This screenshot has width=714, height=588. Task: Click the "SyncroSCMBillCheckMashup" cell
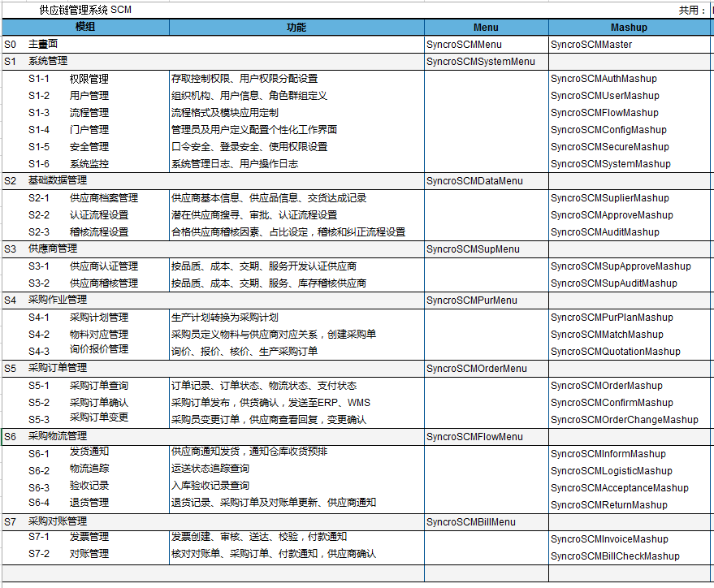pyautogui.click(x=615, y=556)
